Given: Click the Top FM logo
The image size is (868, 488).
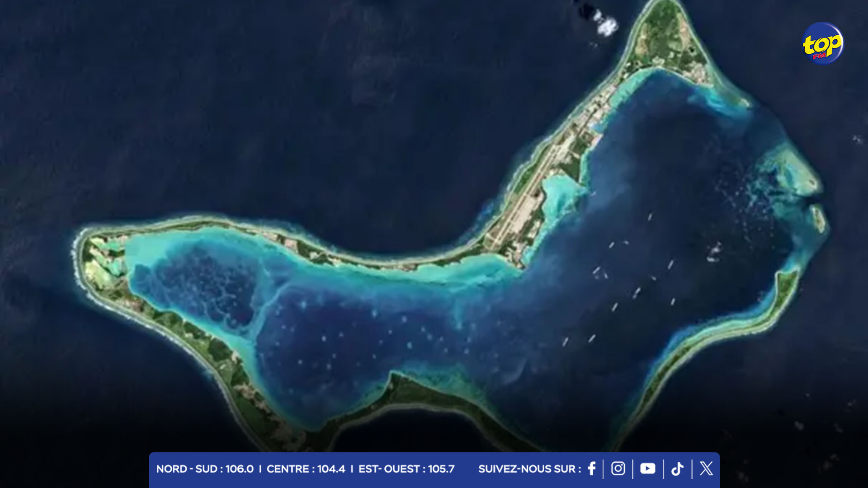Looking at the screenshot, I should (x=822, y=43).
